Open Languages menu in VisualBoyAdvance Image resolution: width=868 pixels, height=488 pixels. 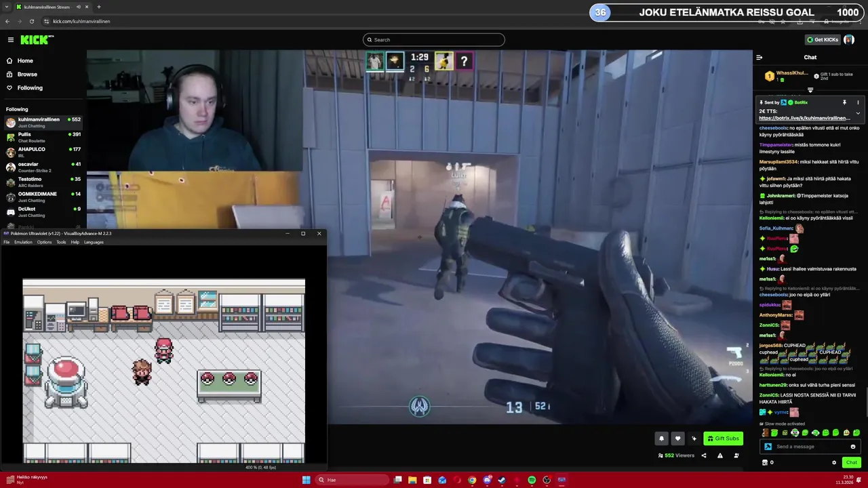tap(94, 242)
